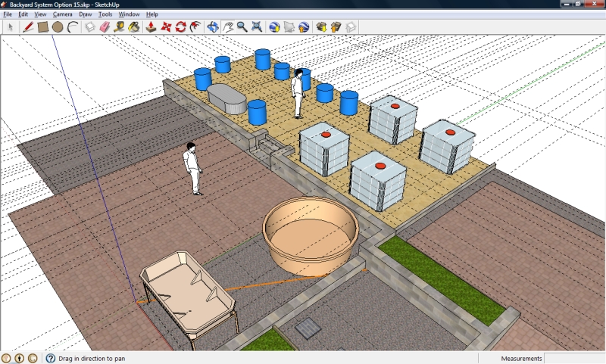Select the Push/Pull tool
The image size is (606, 364).
coord(151,26)
